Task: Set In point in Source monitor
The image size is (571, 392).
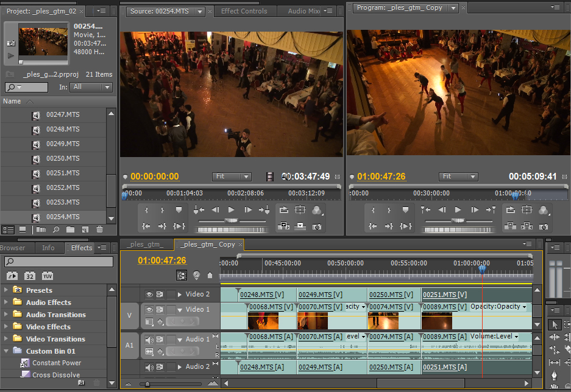Action: tap(146, 210)
